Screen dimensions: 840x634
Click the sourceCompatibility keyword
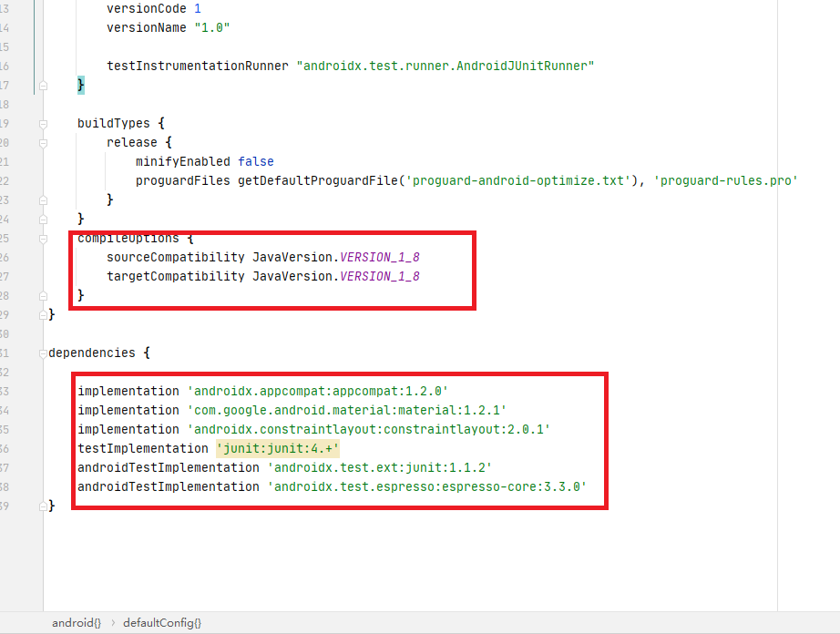coord(176,258)
